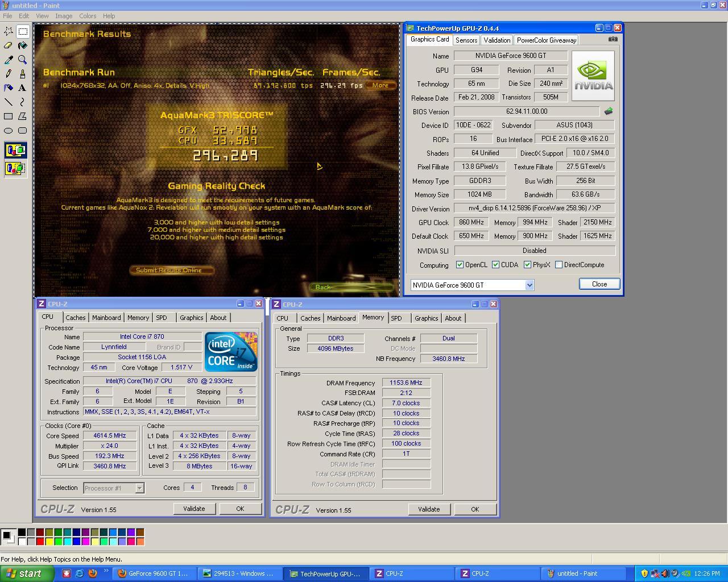Toggle the OpenCL checkbox in GPU-Z
Screen dimensions: 728x582
[x=460, y=265]
